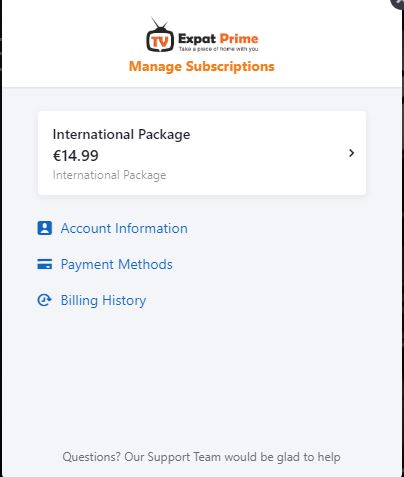The height and width of the screenshot is (477, 404).
Task: Click the €14.99 subscription price
Action: pos(76,156)
